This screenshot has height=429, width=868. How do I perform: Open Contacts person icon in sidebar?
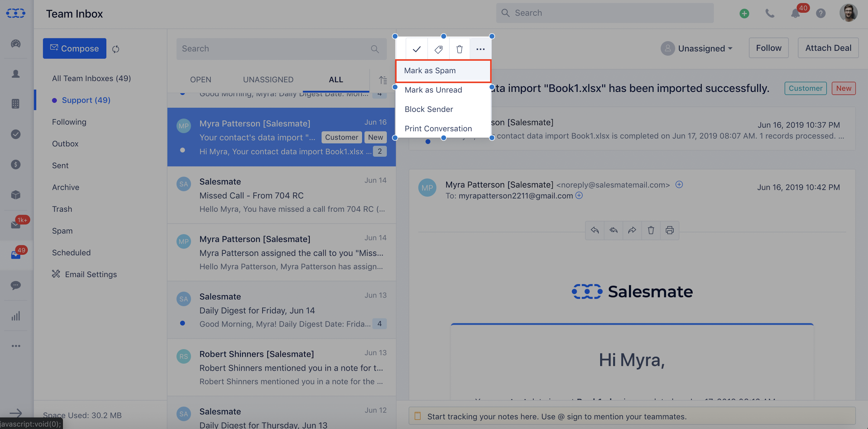pos(15,74)
